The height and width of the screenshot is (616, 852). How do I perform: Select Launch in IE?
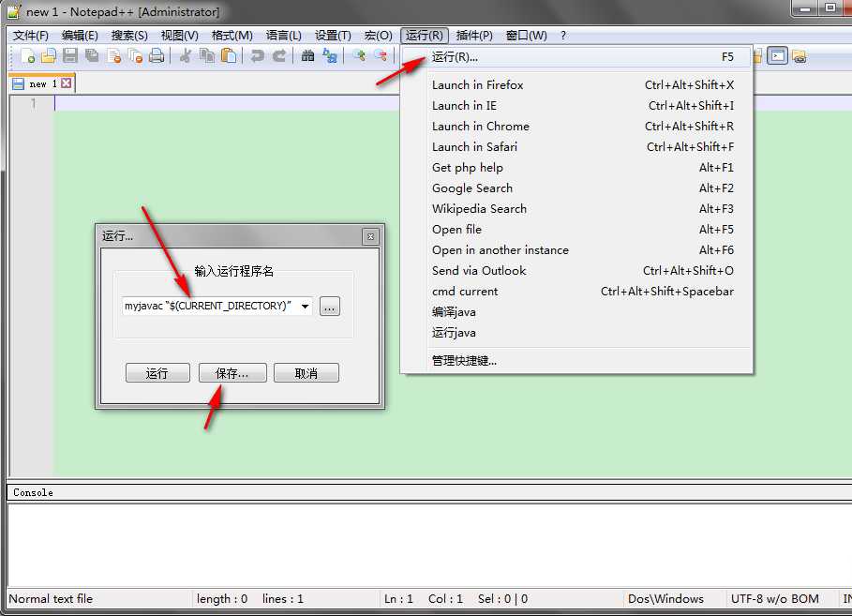pyautogui.click(x=577, y=106)
